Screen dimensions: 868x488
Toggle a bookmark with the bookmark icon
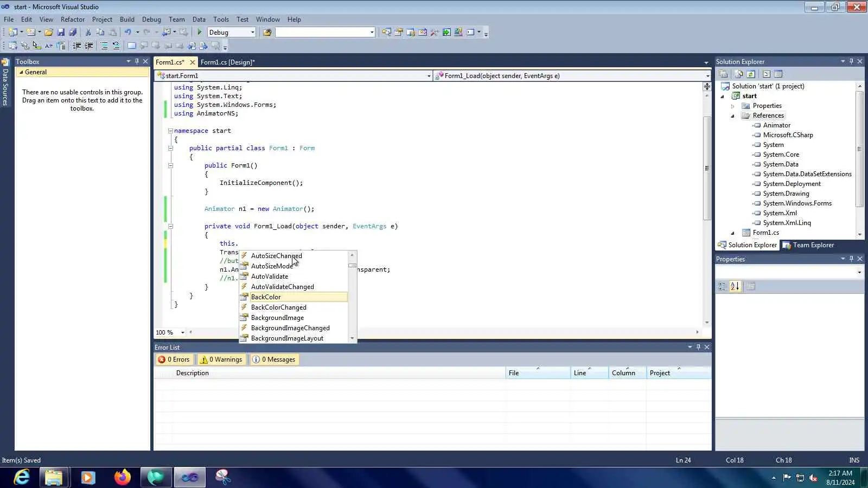point(132,46)
